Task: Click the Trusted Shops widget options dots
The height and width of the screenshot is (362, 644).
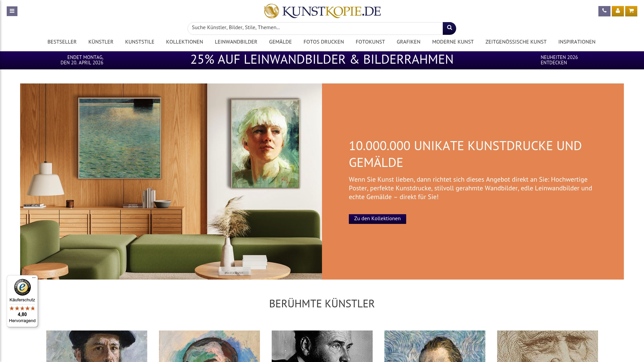Action: pyautogui.click(x=34, y=278)
